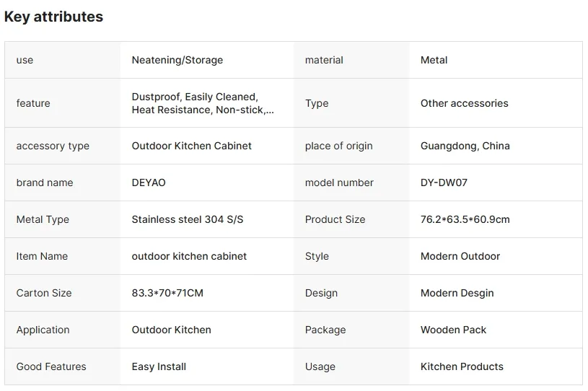Screen dimensions: 588x391
Task: Click the 76.2*63.5*60.9cm product size value
Action: click(x=465, y=219)
